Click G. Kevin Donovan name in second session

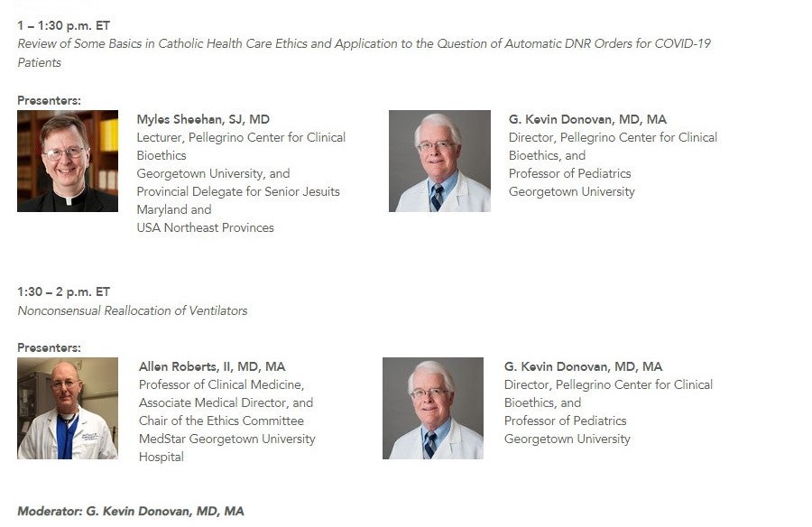point(583,366)
